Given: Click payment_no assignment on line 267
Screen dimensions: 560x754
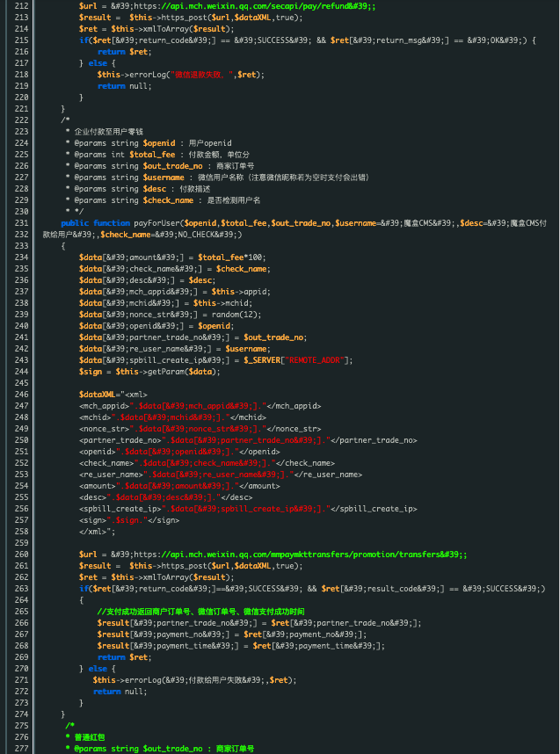Looking at the screenshot, I should pyautogui.click(x=232, y=634).
